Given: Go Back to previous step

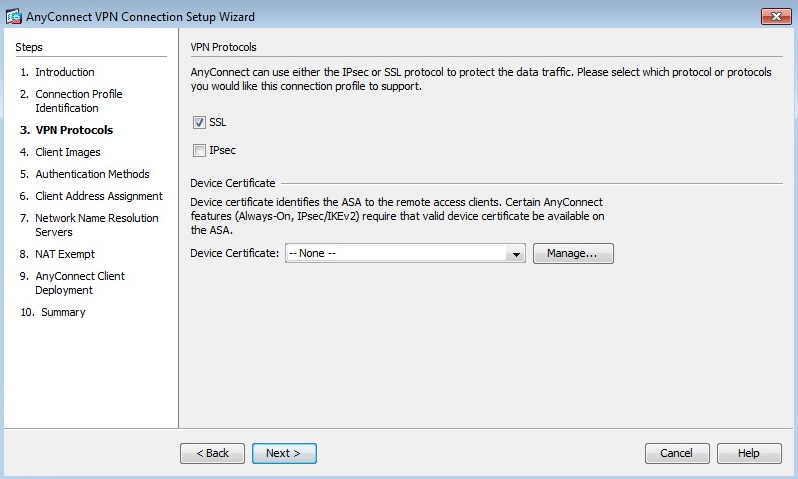Looking at the screenshot, I should tap(212, 453).
